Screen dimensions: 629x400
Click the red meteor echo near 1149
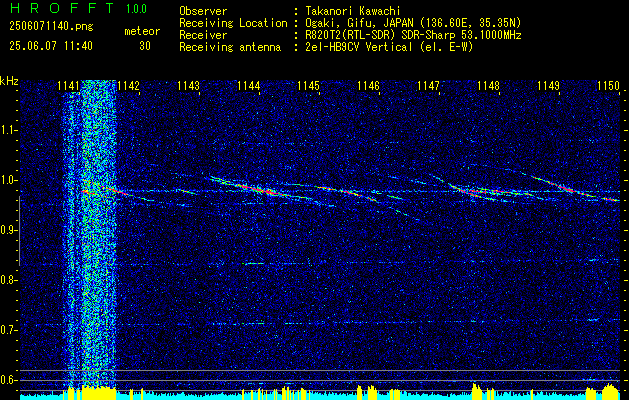570,189
